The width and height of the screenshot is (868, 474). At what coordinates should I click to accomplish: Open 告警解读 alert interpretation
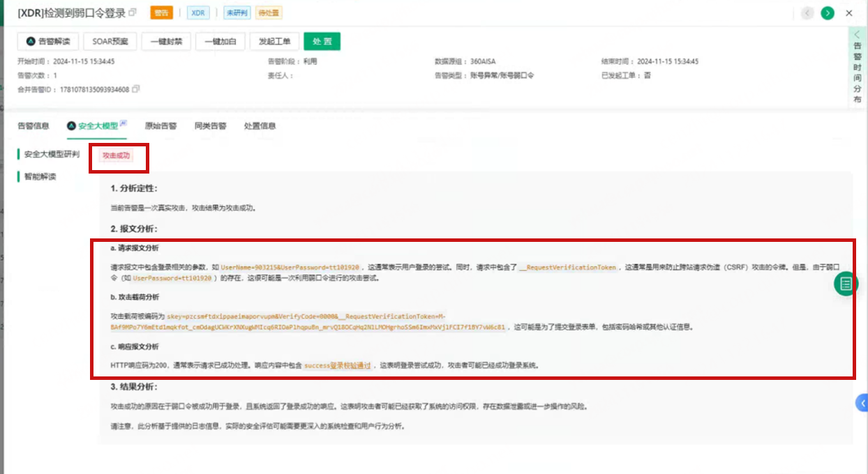tap(48, 42)
